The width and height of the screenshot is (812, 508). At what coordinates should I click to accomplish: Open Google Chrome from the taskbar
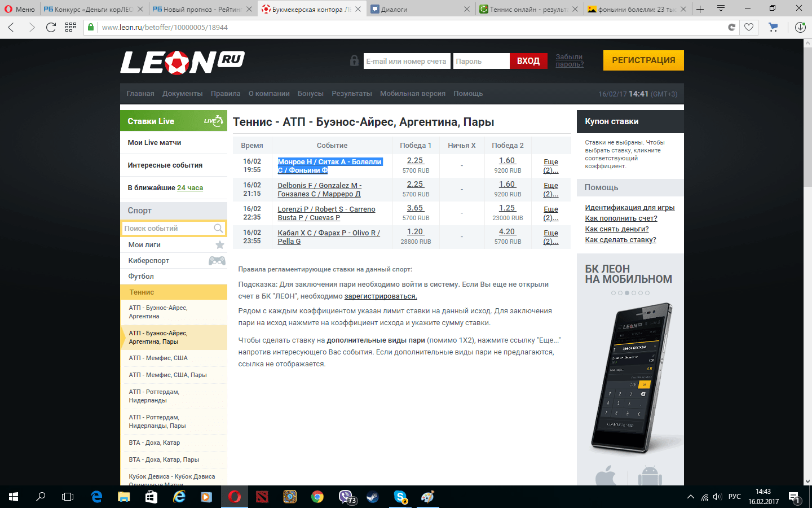[317, 497]
